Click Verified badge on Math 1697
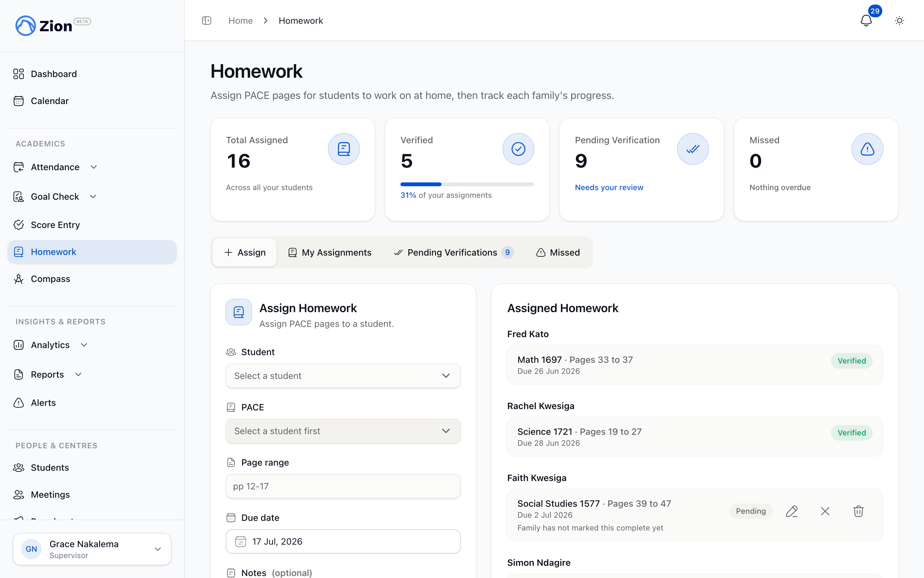The width and height of the screenshot is (924, 578). 851,361
